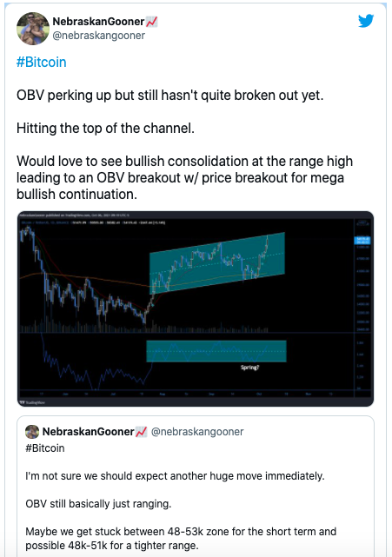
Task: Click chart emoji in quoted tweet header
Action: (x=142, y=432)
